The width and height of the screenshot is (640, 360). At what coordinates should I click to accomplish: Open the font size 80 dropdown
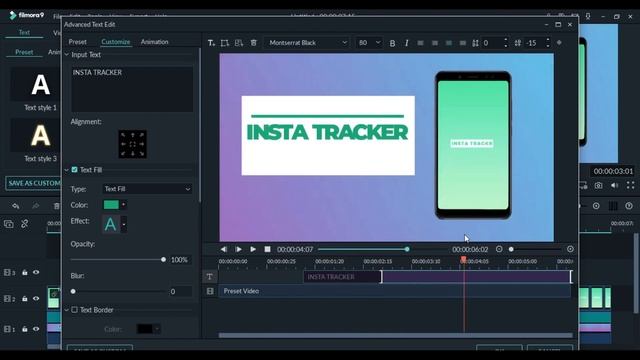coord(369,43)
